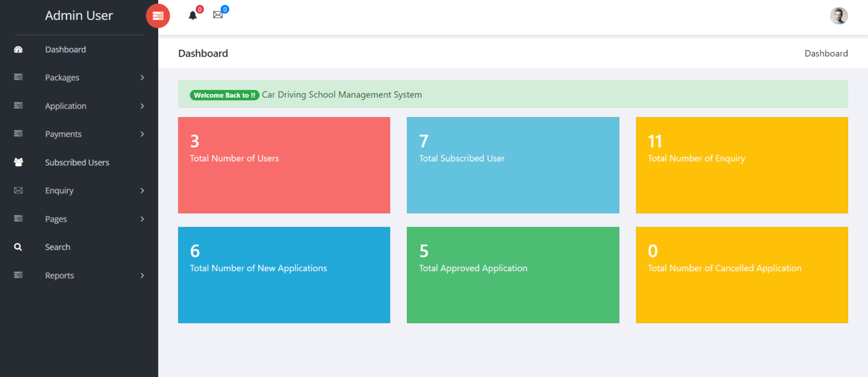Click the Packages icon in sidebar

(x=18, y=77)
